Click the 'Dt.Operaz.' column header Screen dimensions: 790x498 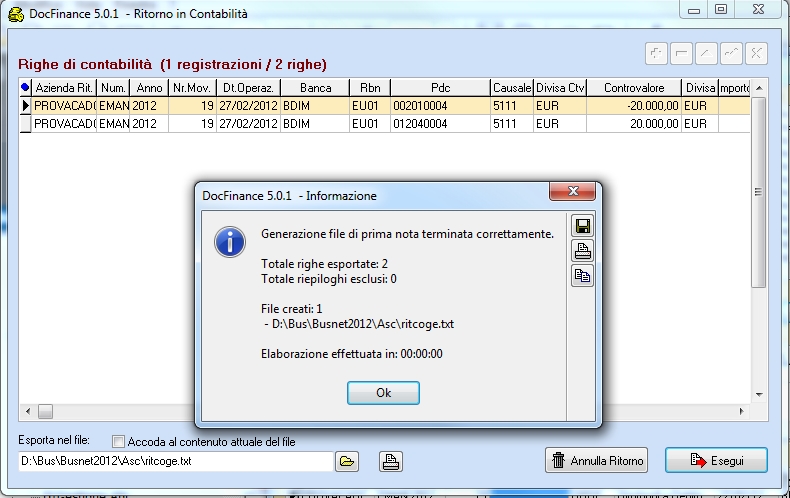point(248,88)
